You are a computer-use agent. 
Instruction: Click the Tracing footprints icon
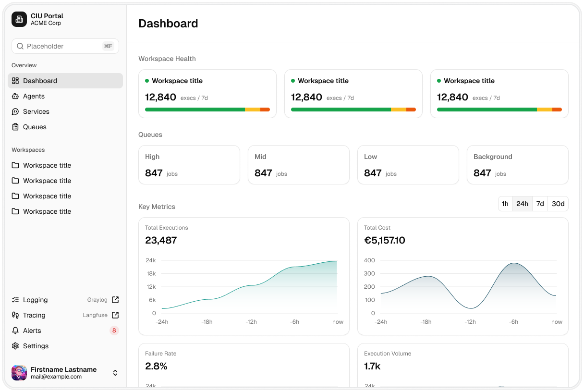click(15, 315)
